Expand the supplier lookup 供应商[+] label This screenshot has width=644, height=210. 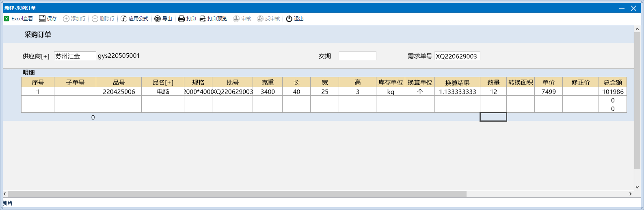[x=36, y=56]
